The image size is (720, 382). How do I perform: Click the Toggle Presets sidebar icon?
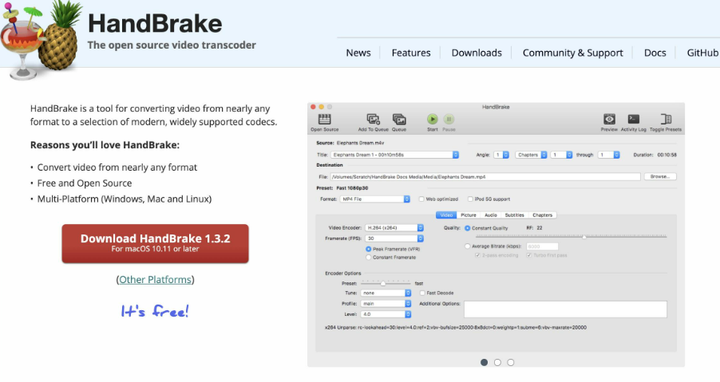666,119
